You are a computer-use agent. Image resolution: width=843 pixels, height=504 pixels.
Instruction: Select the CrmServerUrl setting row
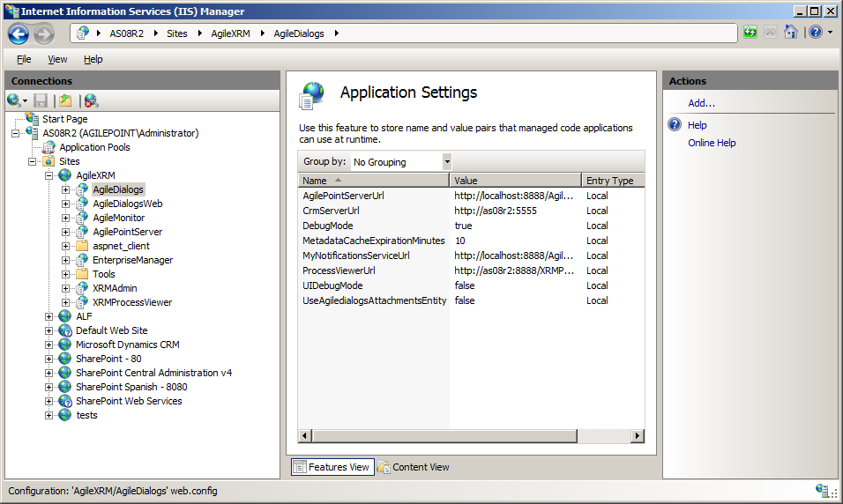pos(471,211)
